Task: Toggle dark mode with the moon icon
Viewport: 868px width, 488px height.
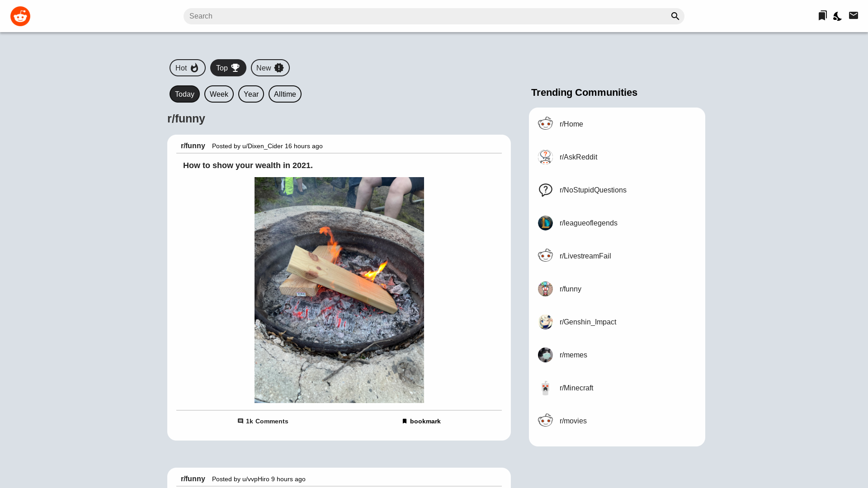Action: tap(837, 16)
